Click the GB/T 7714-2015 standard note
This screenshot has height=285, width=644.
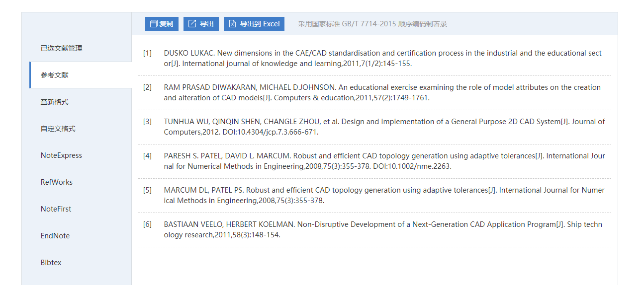(372, 24)
